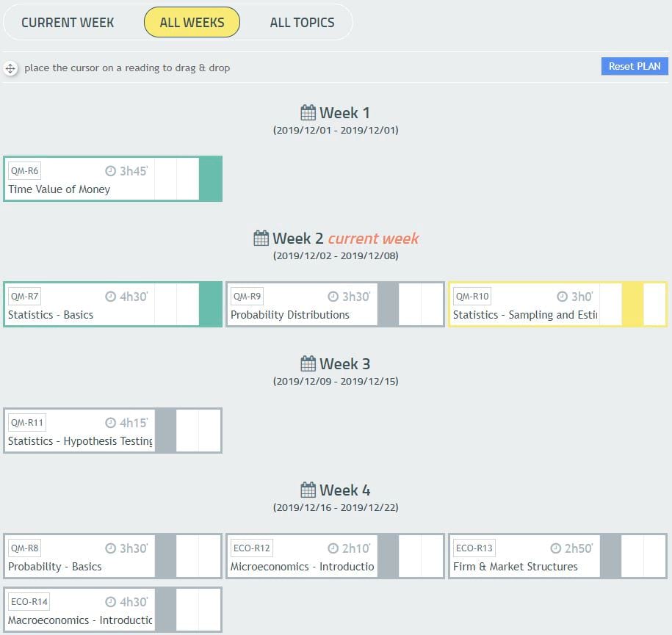
Task: Click the green status block on Statistics - Basics
Action: click(x=210, y=304)
